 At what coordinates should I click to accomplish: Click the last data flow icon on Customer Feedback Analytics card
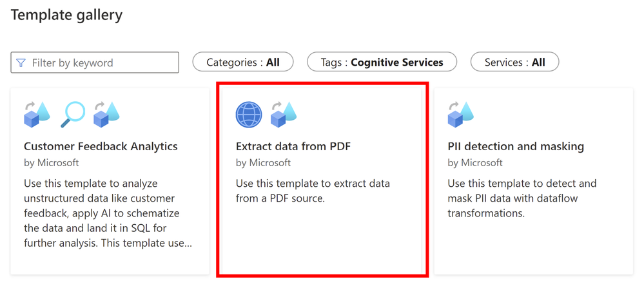coord(107,115)
